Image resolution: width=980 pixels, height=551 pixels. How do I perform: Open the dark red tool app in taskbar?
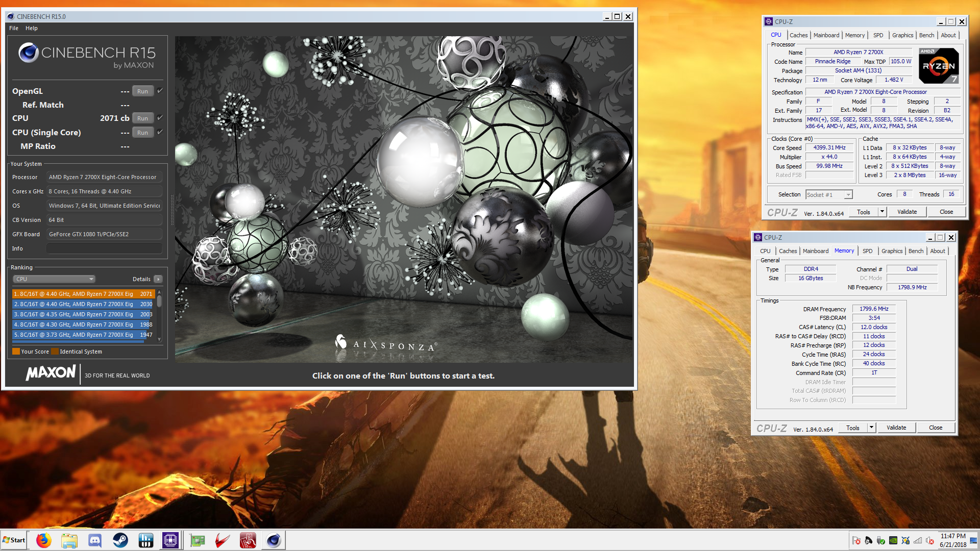[248, 540]
